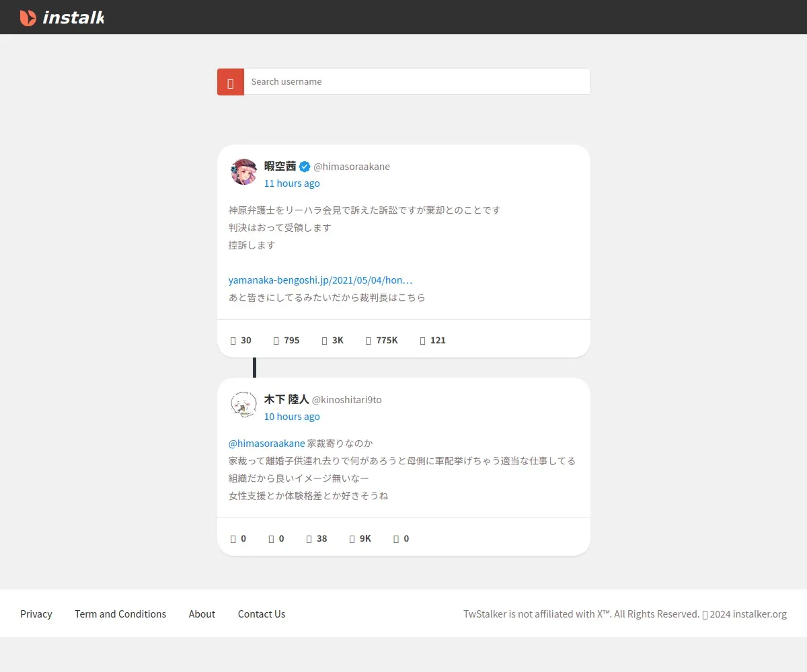Click the like icon showing 3K
The image size is (807, 672).
(x=325, y=341)
